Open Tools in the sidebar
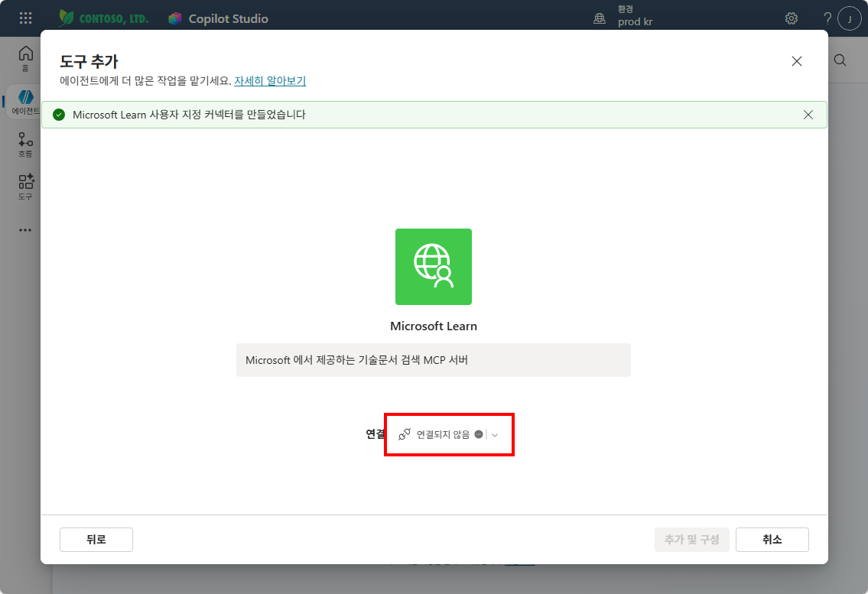Screen dimensions: 868x594 [25, 187]
